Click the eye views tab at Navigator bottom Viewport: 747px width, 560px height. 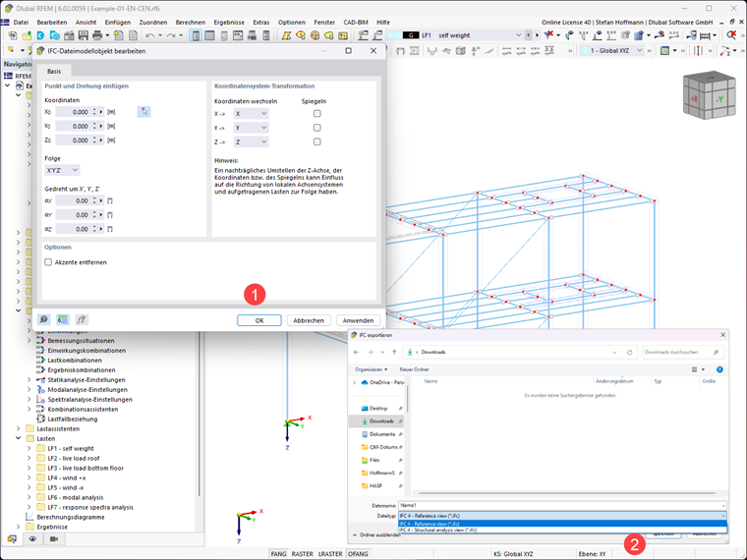32,539
